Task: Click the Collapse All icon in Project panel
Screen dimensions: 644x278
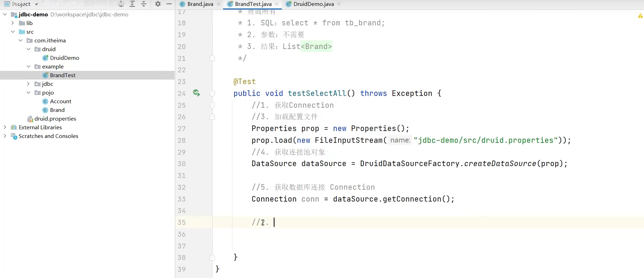Action: point(144,4)
